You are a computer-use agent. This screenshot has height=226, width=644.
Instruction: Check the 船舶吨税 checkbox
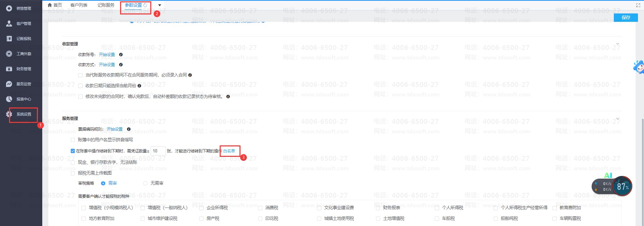point(496,219)
